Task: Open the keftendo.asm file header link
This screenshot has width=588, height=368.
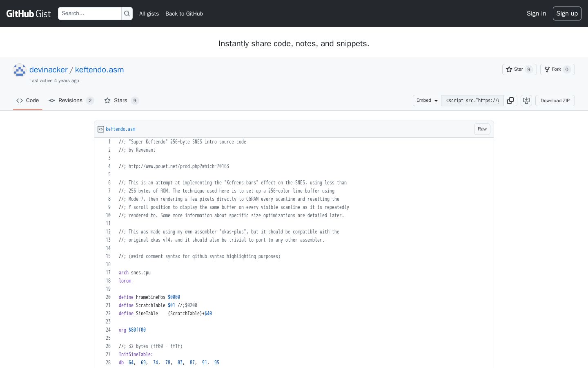Action: click(x=120, y=129)
